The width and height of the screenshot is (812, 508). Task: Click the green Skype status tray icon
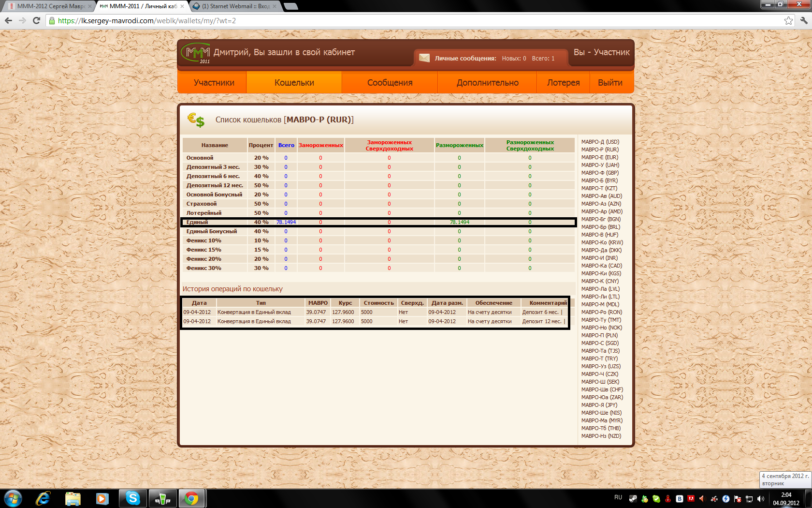656,498
